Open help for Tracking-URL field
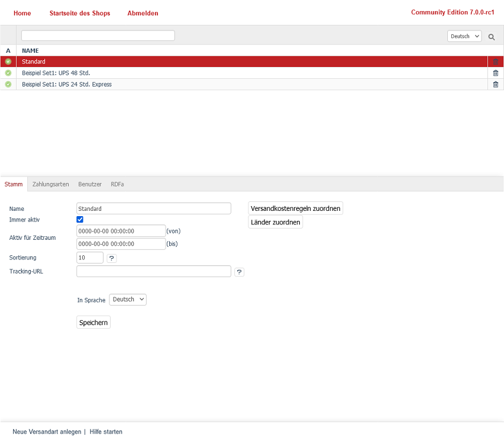The image size is (504, 440). click(x=239, y=272)
